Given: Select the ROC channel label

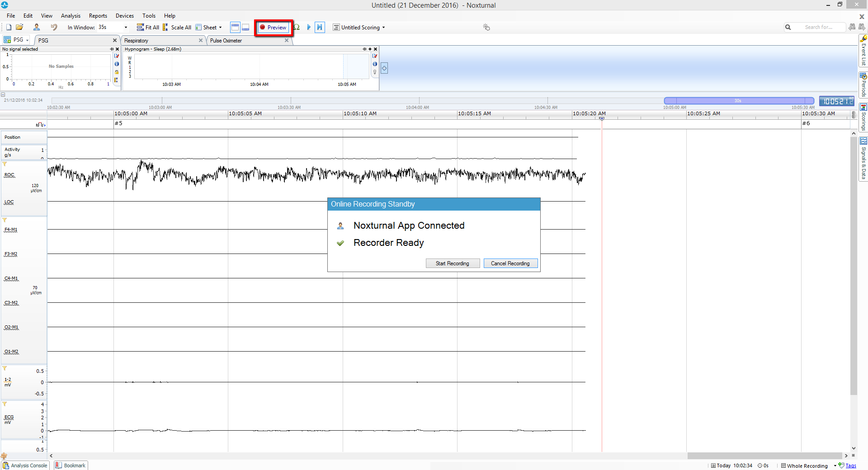Looking at the screenshot, I should pos(9,175).
